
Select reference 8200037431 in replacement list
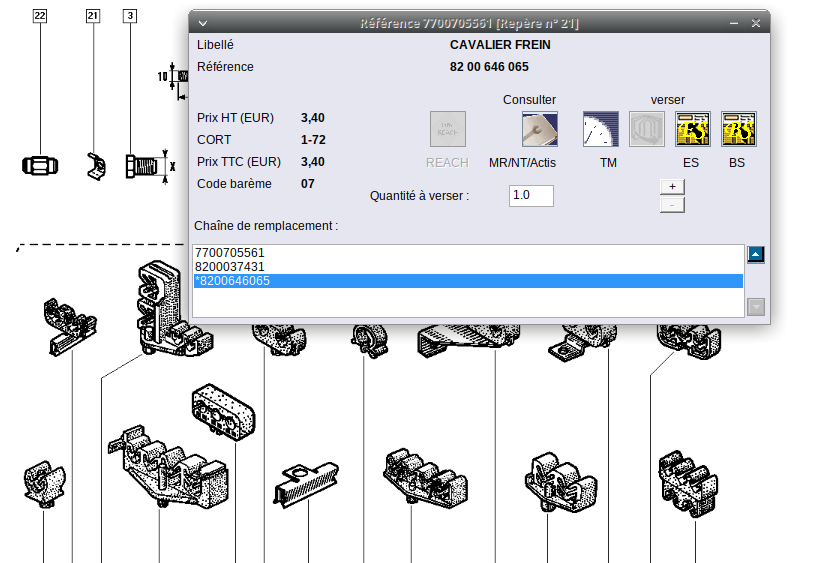click(x=230, y=267)
